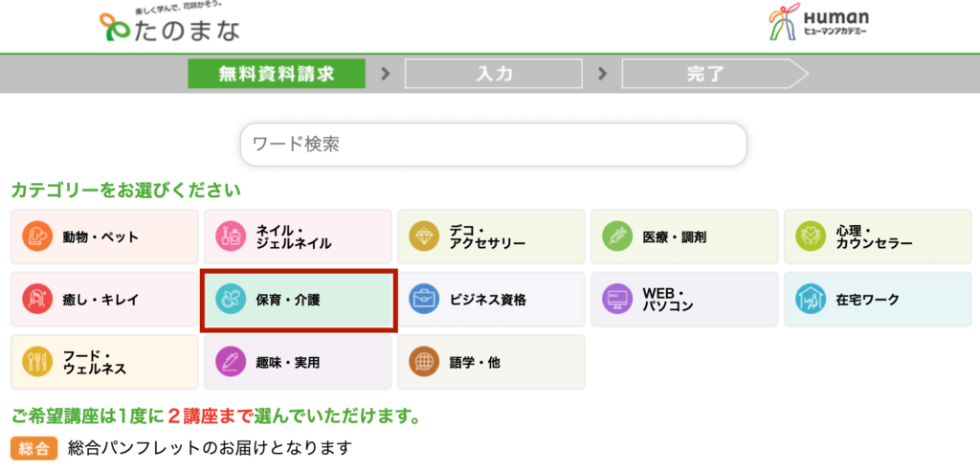Click the purple monitor icon for WEB・パソコン
The height and width of the screenshot is (472, 980).
615,300
